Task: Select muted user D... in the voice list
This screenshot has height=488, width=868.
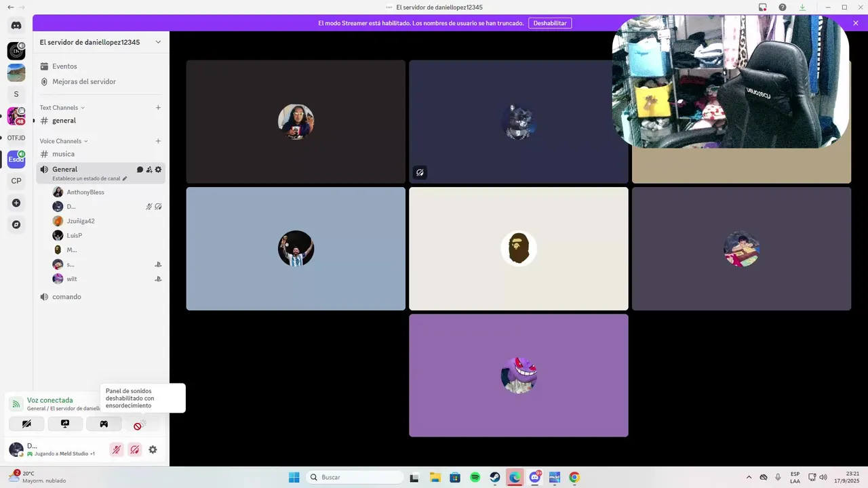Action: pyautogui.click(x=107, y=207)
